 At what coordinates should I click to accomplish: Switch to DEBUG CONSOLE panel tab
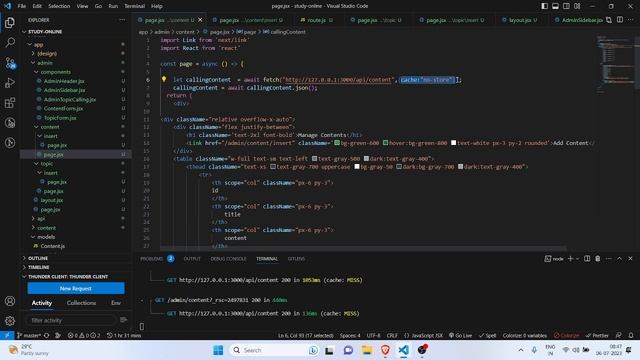(228, 259)
